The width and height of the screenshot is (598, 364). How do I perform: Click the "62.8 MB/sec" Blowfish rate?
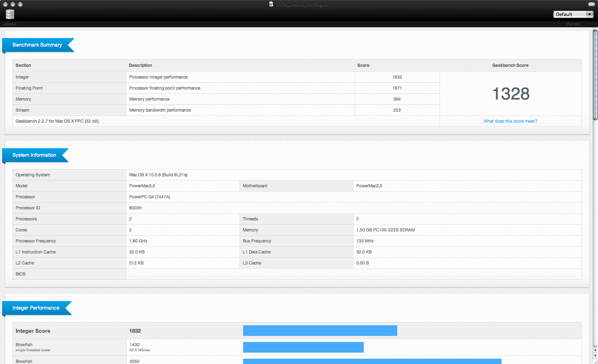(x=140, y=350)
